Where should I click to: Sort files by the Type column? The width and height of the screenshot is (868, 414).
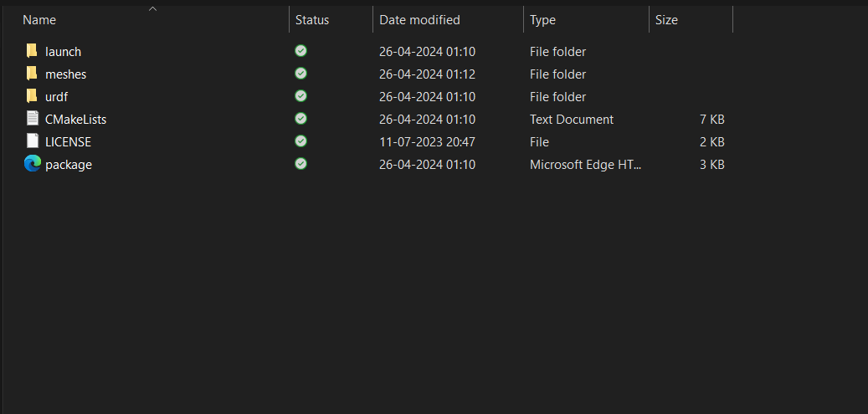[x=542, y=20]
